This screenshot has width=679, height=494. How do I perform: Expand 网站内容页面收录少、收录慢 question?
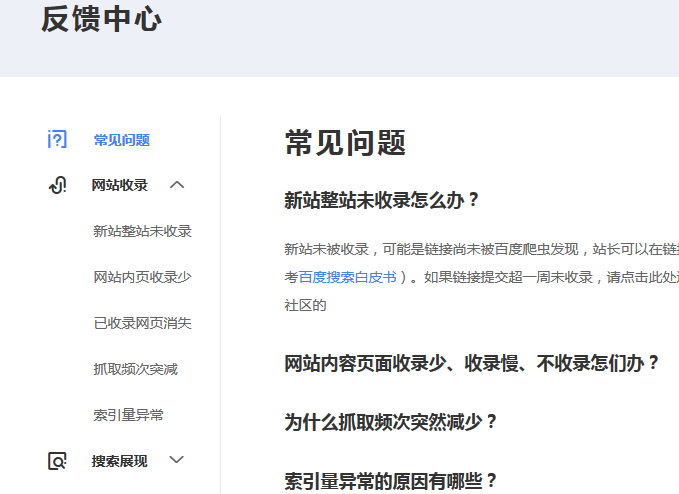[x=472, y=363]
